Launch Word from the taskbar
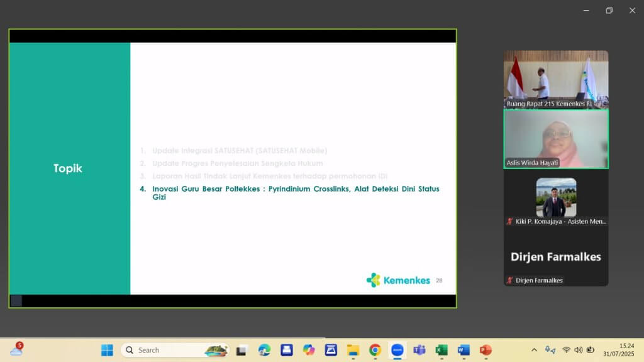This screenshot has height=362, width=644. [x=464, y=350]
